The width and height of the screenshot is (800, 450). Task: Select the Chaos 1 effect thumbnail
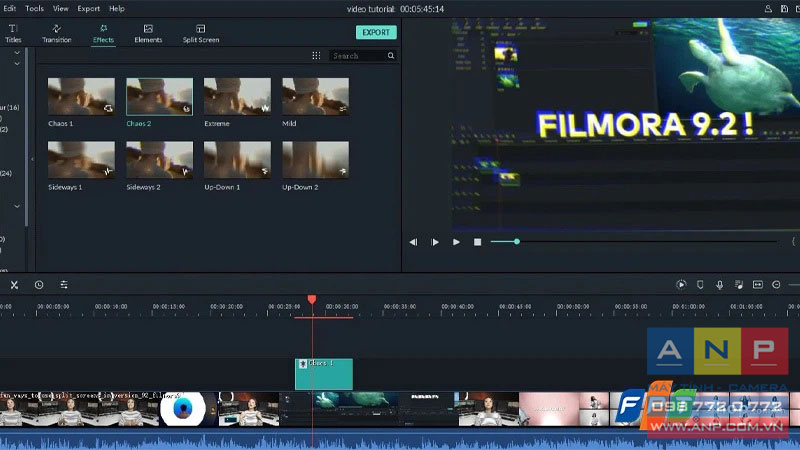pyautogui.click(x=81, y=96)
